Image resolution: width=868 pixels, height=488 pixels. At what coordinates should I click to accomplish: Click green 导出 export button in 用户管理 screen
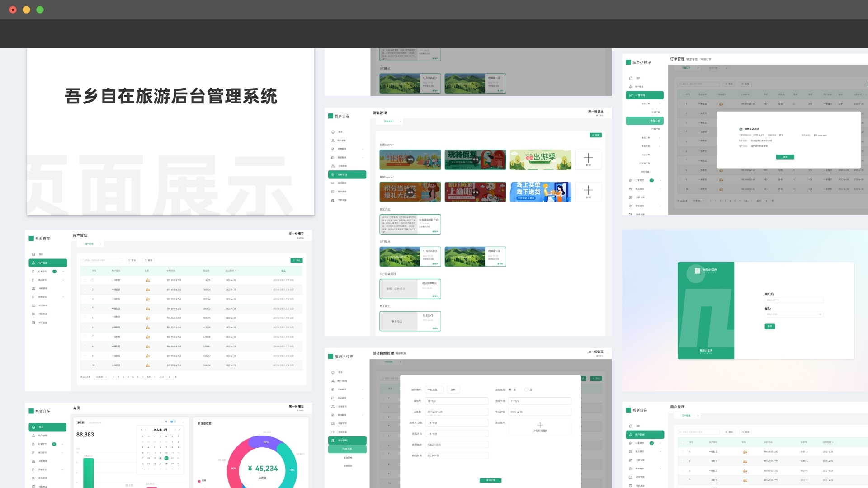297,260
